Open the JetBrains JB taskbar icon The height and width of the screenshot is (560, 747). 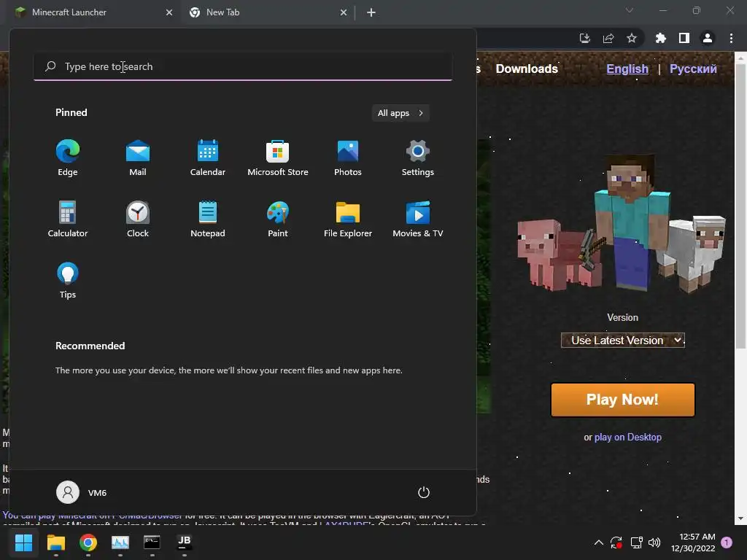[x=185, y=542]
